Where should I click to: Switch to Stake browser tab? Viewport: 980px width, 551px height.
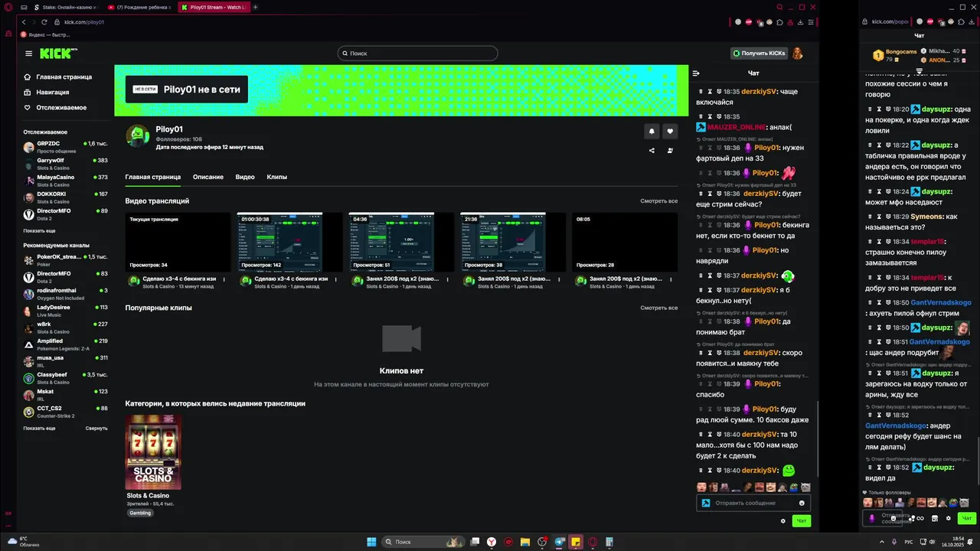point(67,7)
